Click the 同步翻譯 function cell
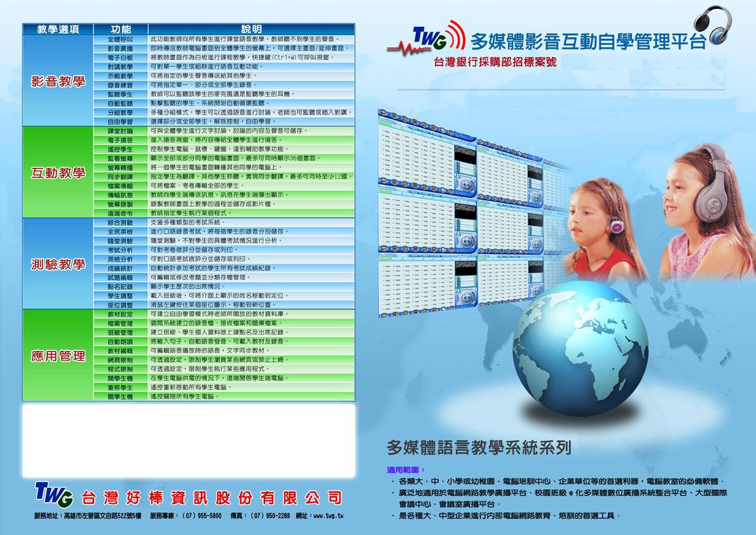The width and height of the screenshot is (756, 535). [x=120, y=177]
